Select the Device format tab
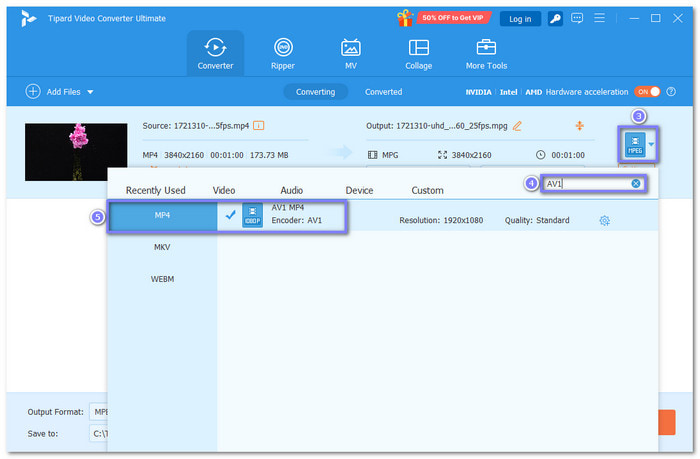Image resolution: width=700 pixels, height=459 pixels. coord(359,190)
